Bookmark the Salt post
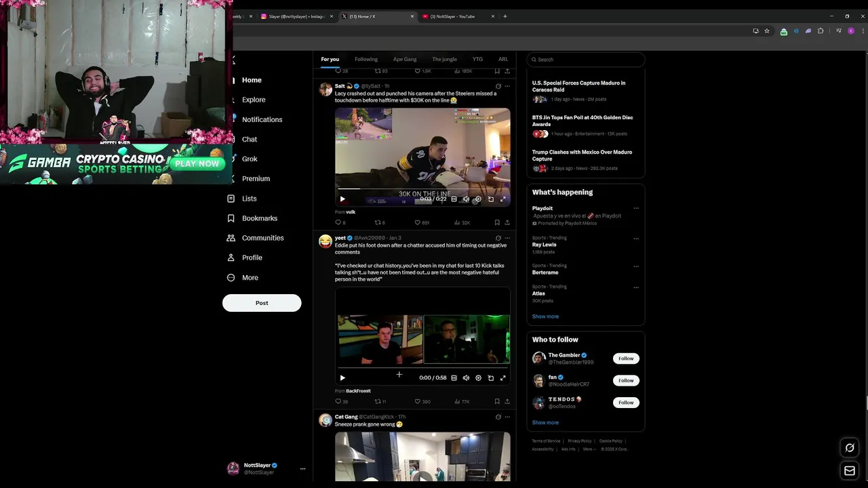868x488 pixels. [x=497, y=222]
